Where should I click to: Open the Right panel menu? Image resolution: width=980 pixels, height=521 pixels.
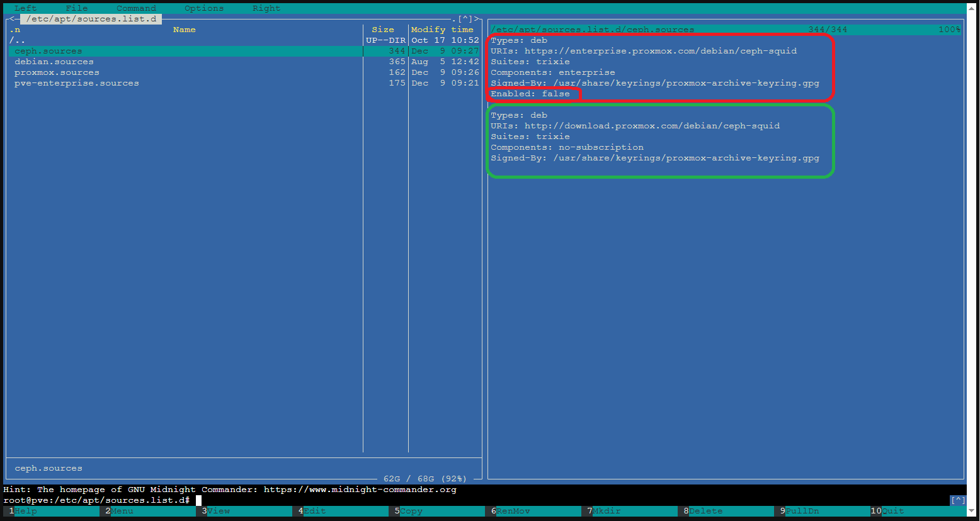(x=266, y=8)
